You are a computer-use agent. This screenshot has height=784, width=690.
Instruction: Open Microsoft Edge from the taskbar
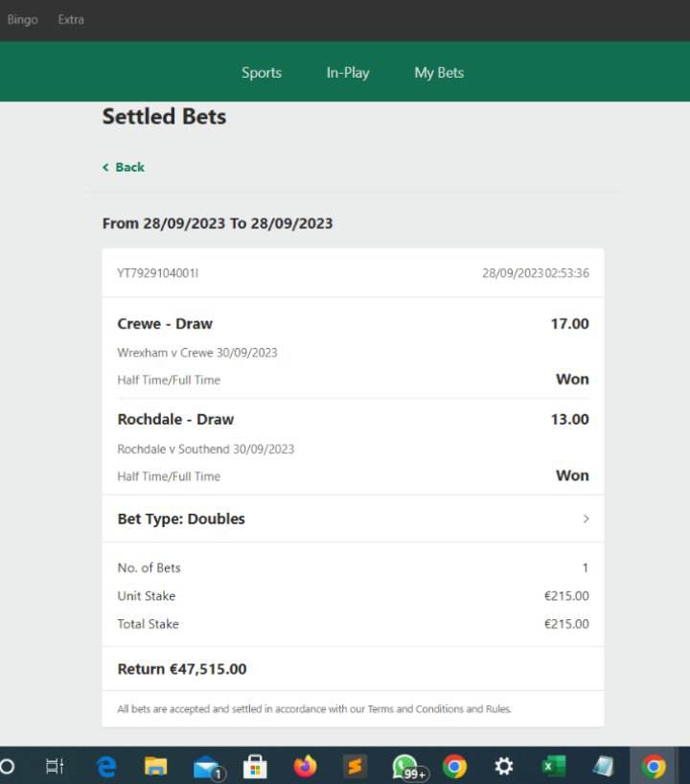pyautogui.click(x=106, y=766)
